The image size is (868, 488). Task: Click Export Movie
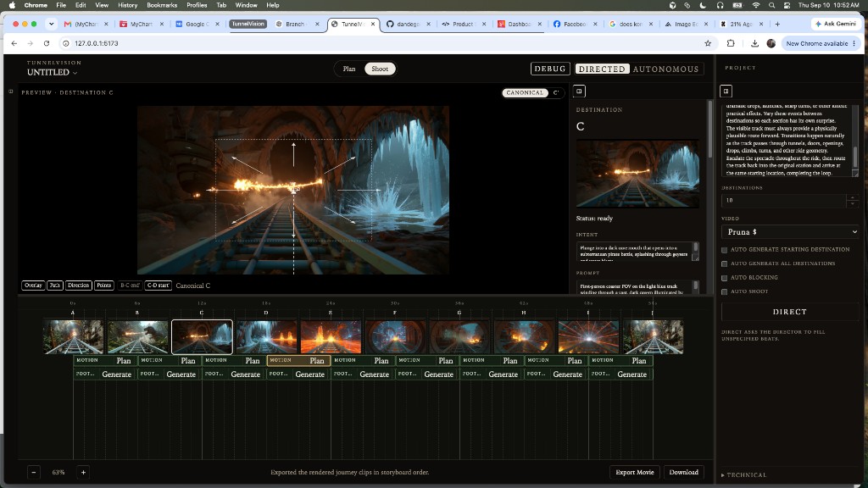634,473
